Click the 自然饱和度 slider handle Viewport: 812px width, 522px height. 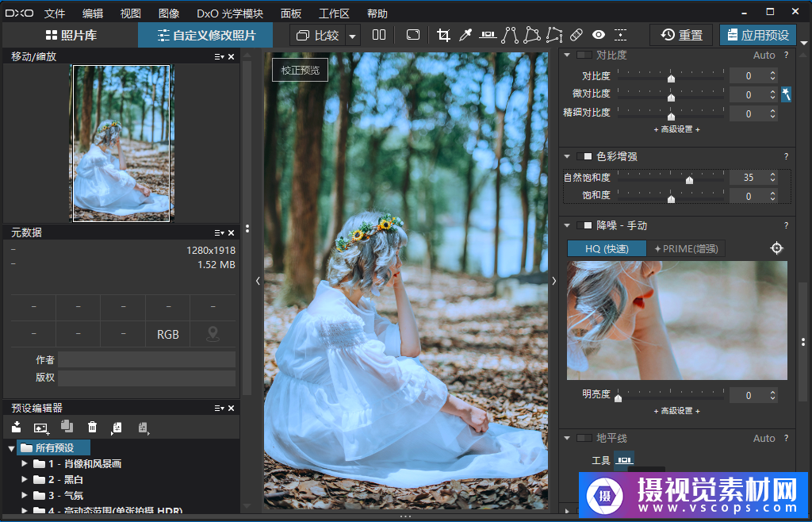pos(689,179)
